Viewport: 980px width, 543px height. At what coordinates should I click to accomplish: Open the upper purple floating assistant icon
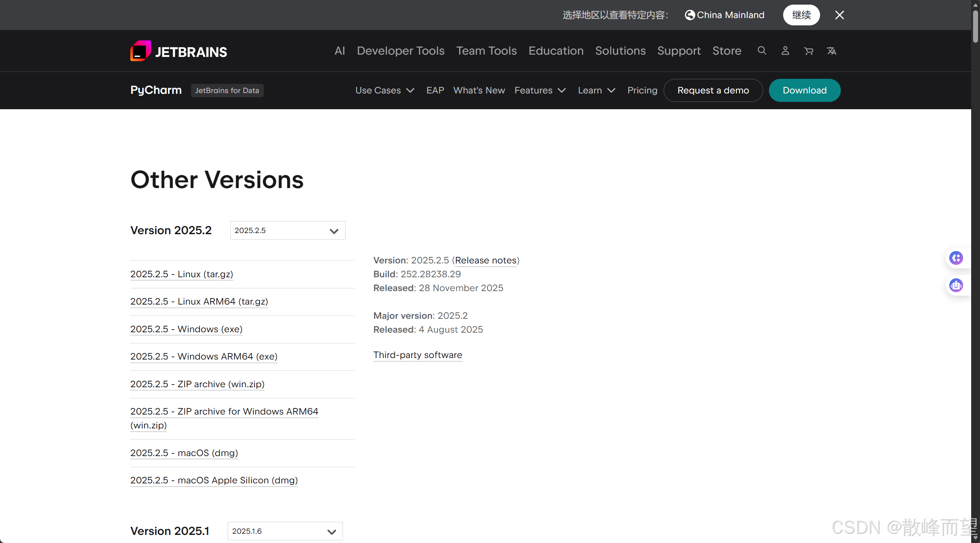point(956,258)
